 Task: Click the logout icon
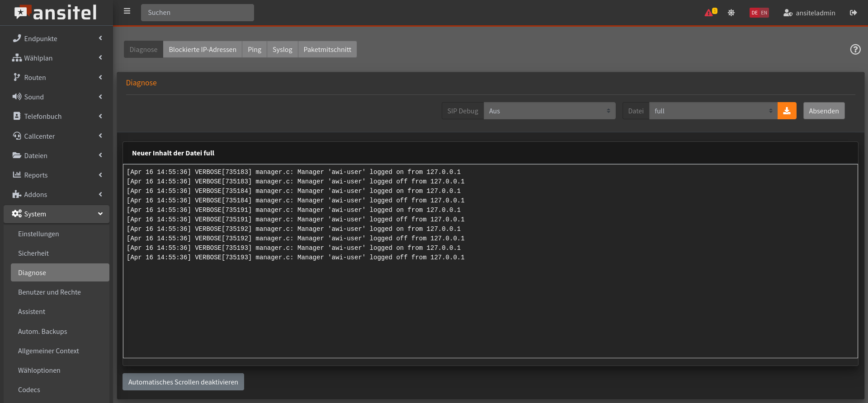click(x=853, y=13)
